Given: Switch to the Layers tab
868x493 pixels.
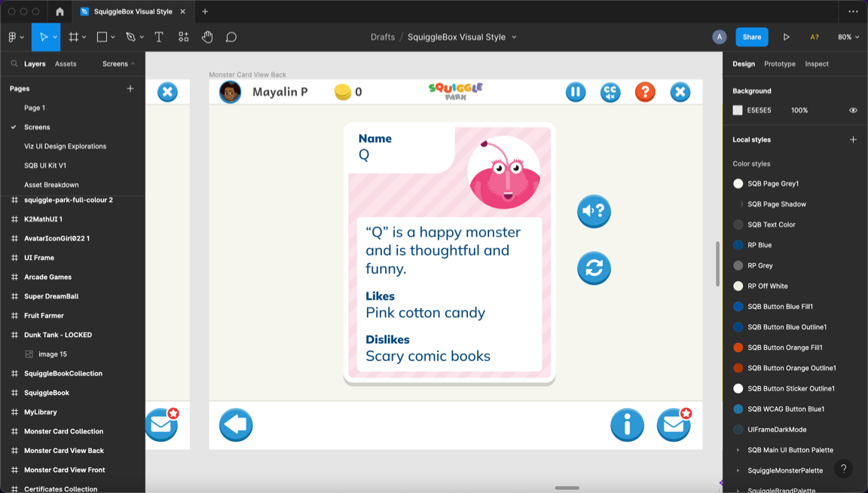Looking at the screenshot, I should coord(35,64).
